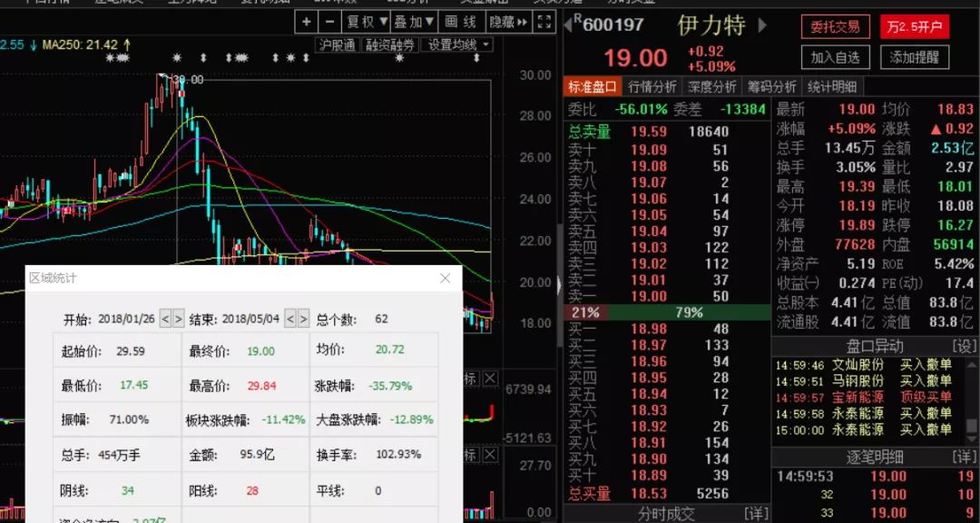Zoom in chart with plus button
Screen dimensions: 980x523
(x=307, y=23)
